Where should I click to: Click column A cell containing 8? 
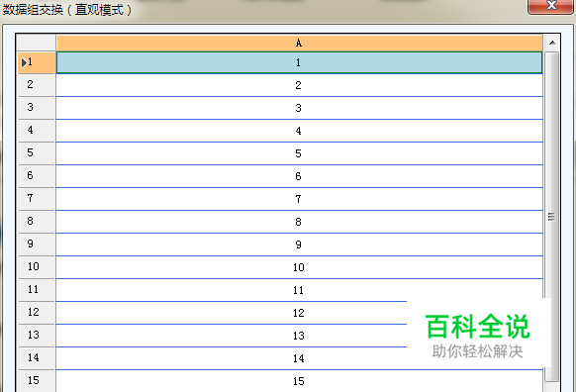[x=300, y=222]
